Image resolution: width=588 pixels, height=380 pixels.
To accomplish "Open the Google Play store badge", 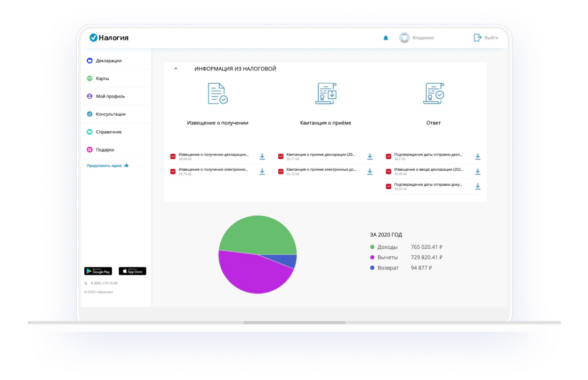I will tap(98, 271).
